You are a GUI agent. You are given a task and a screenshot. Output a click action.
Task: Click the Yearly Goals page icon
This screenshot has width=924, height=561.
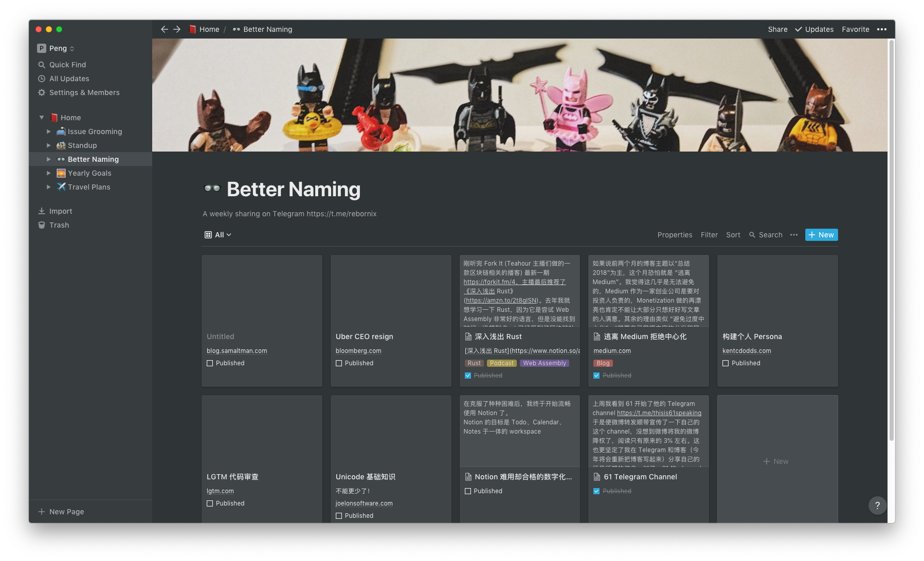(x=61, y=173)
